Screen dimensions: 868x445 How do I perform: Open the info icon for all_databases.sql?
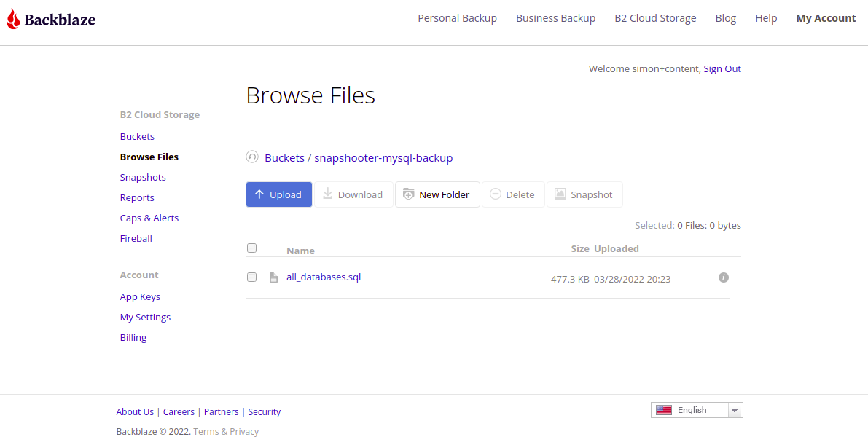[723, 277]
